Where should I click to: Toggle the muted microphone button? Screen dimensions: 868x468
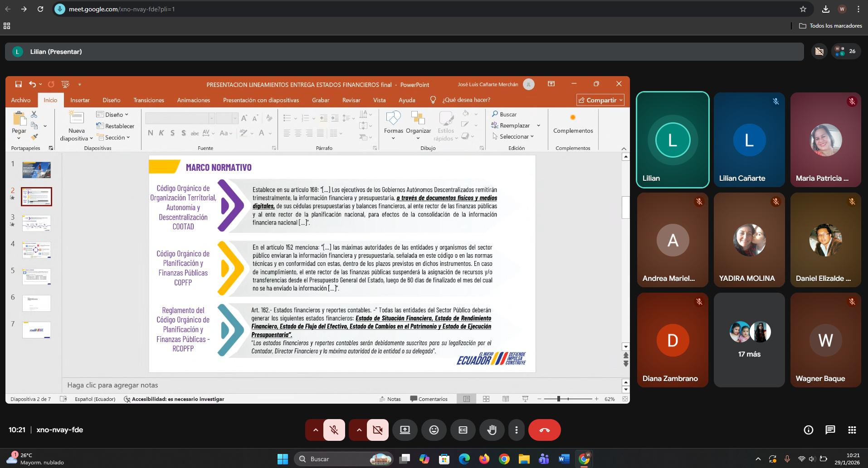[334, 430]
